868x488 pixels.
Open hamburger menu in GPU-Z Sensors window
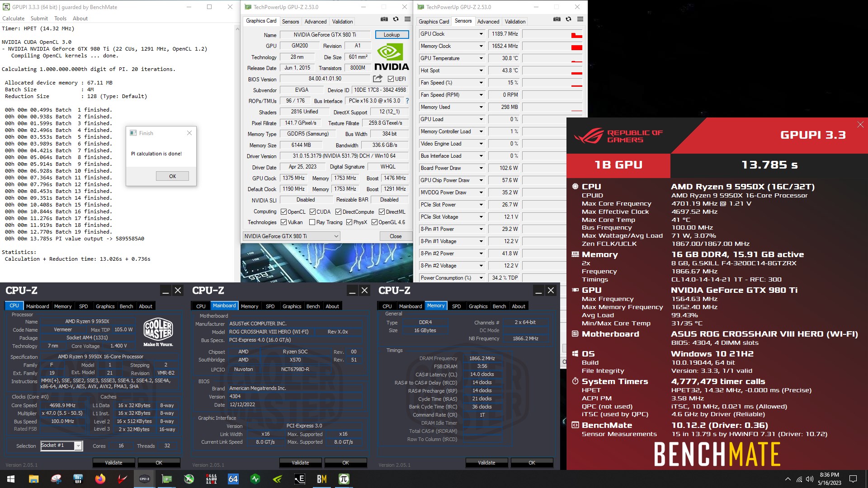tap(580, 19)
